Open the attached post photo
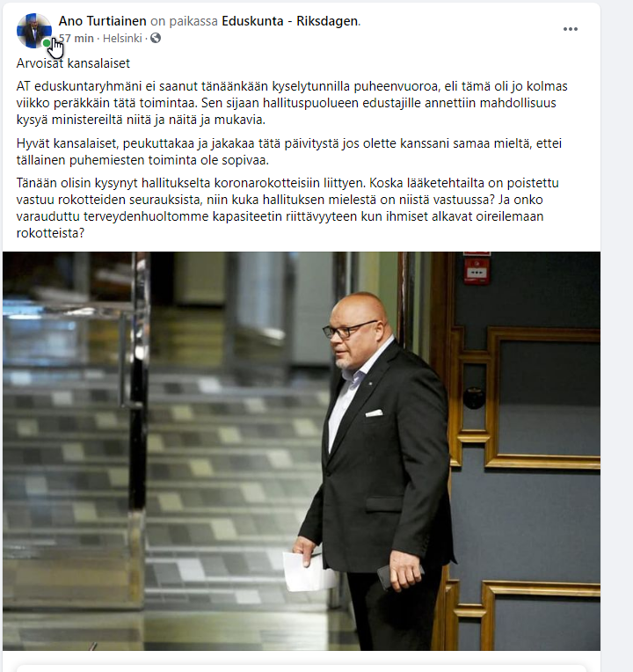The height and width of the screenshot is (672, 633). [x=302, y=451]
